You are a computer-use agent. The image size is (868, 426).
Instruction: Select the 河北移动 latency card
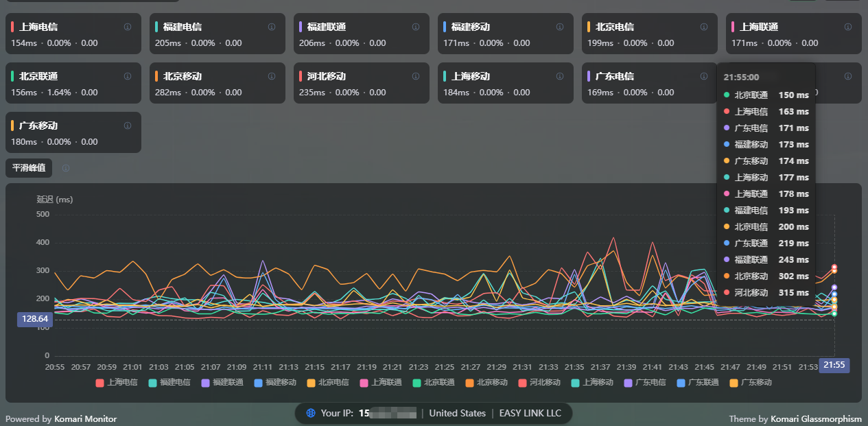pyautogui.click(x=362, y=83)
